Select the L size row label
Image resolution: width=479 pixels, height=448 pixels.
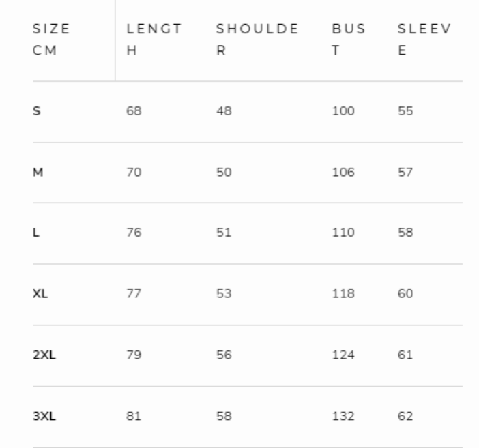(35, 233)
